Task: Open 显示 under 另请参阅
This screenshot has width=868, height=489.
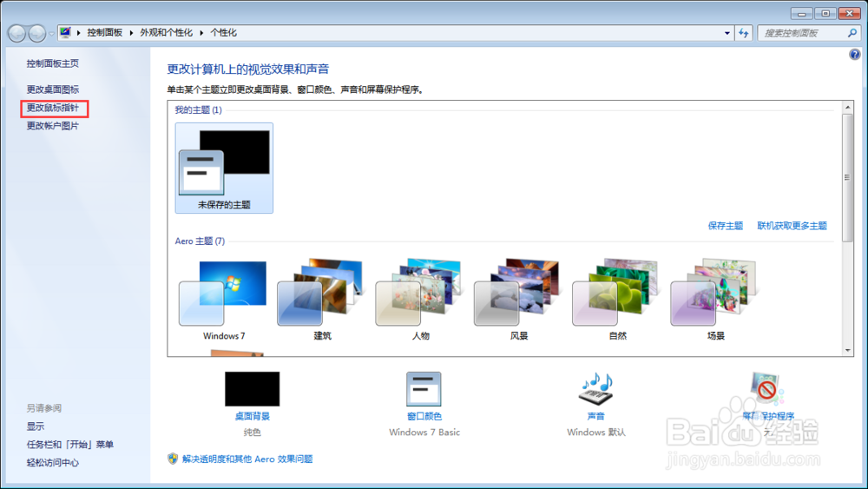Action: coord(36,426)
